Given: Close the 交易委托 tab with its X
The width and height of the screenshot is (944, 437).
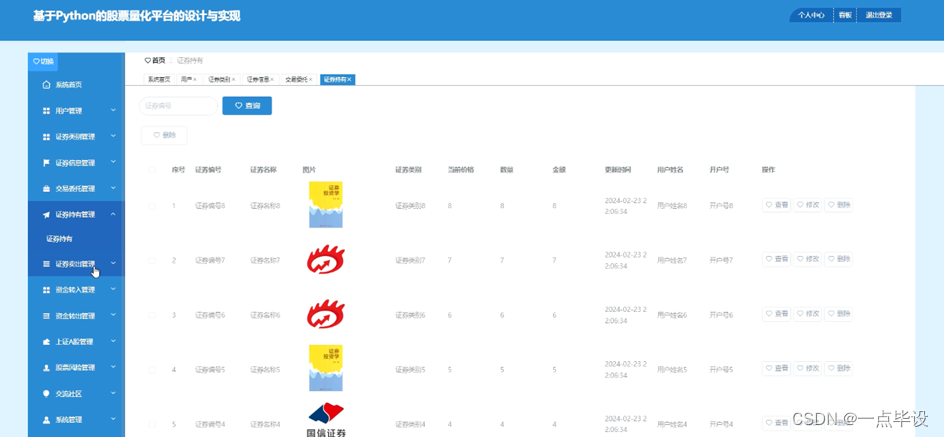Looking at the screenshot, I should [x=311, y=79].
